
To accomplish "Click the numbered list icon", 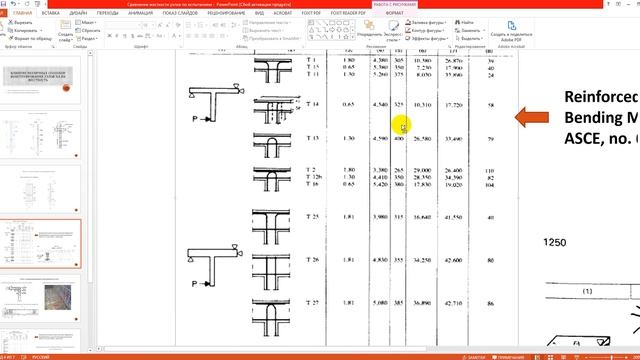I will click(x=201, y=25).
